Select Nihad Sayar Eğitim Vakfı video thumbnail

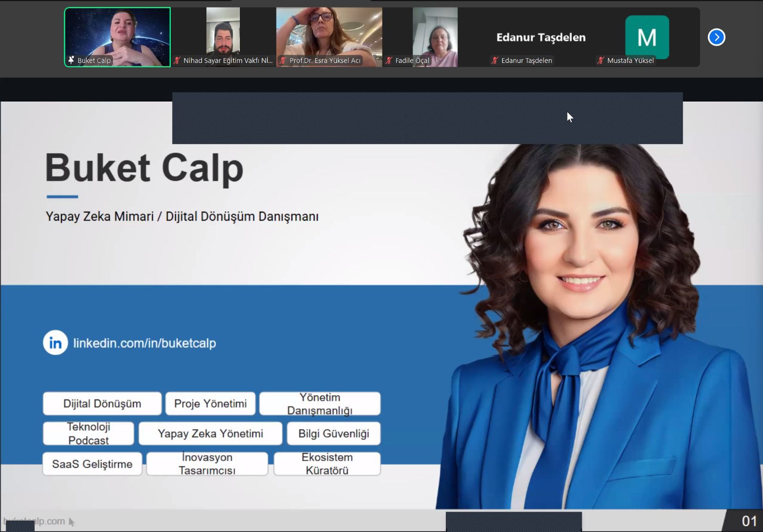click(x=223, y=37)
